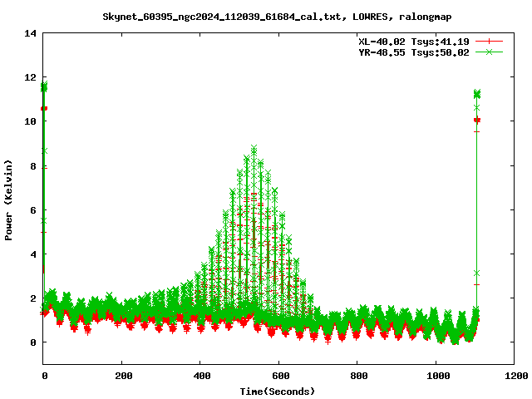Click the Power (Kelvin) axis label
The width and height of the screenshot is (532, 399).
[x=8, y=200]
